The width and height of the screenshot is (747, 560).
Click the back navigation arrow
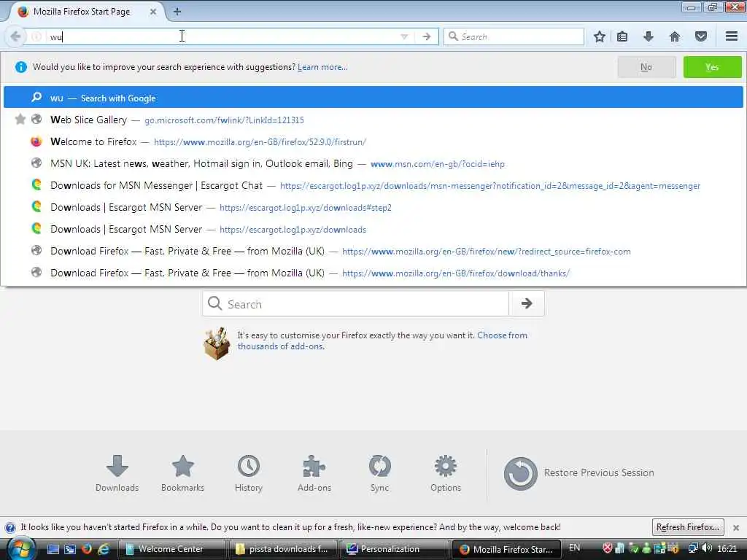pyautogui.click(x=15, y=36)
